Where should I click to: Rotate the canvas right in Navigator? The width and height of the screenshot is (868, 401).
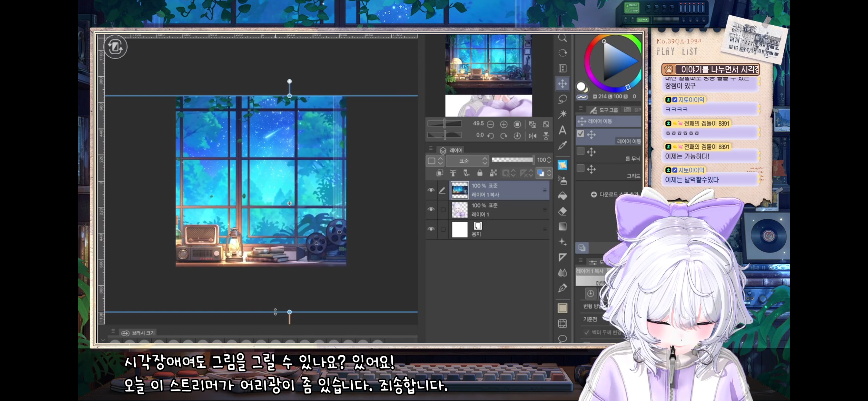504,136
